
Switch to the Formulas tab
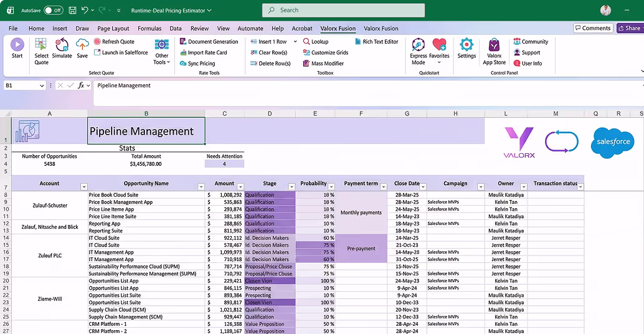(x=149, y=28)
